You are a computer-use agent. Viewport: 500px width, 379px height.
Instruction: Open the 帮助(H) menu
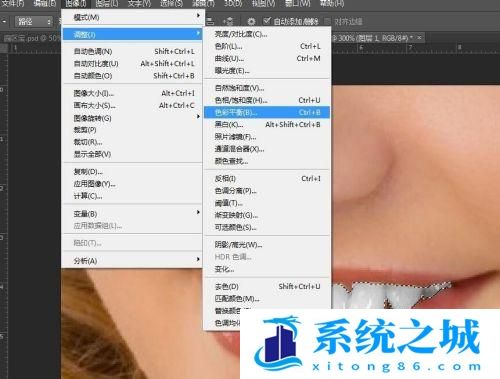coord(332,4)
